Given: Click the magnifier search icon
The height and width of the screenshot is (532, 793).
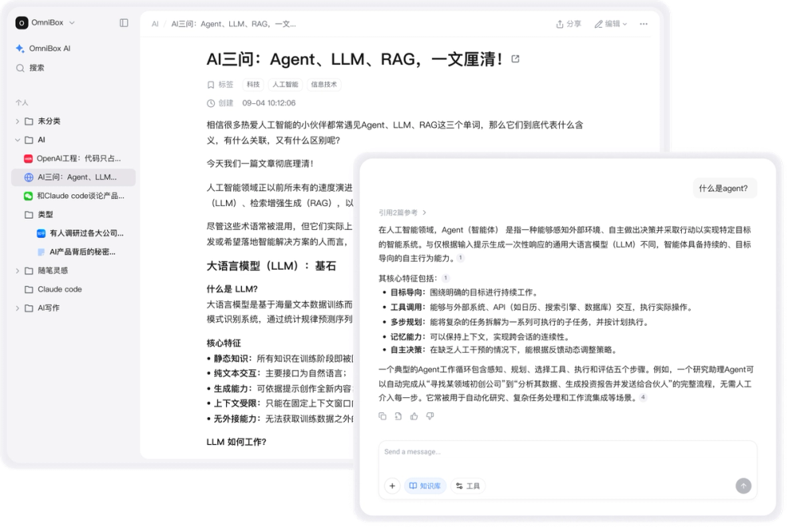Looking at the screenshot, I should [x=21, y=67].
